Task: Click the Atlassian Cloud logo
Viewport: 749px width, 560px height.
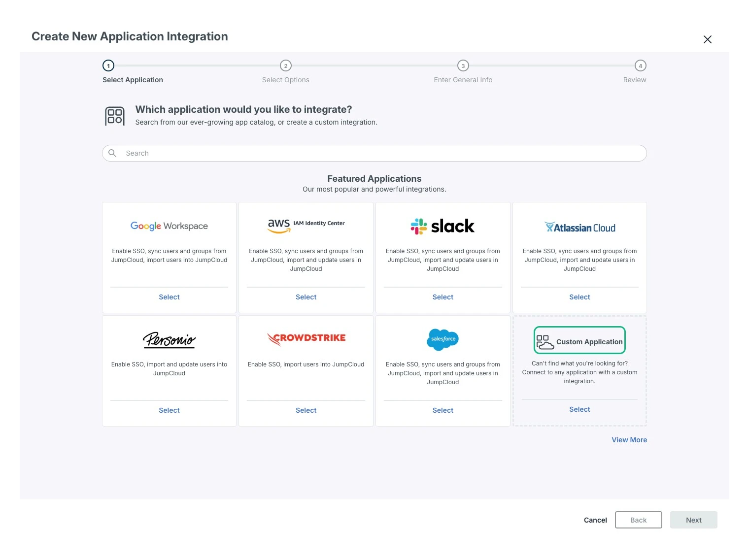Action: coord(579,228)
